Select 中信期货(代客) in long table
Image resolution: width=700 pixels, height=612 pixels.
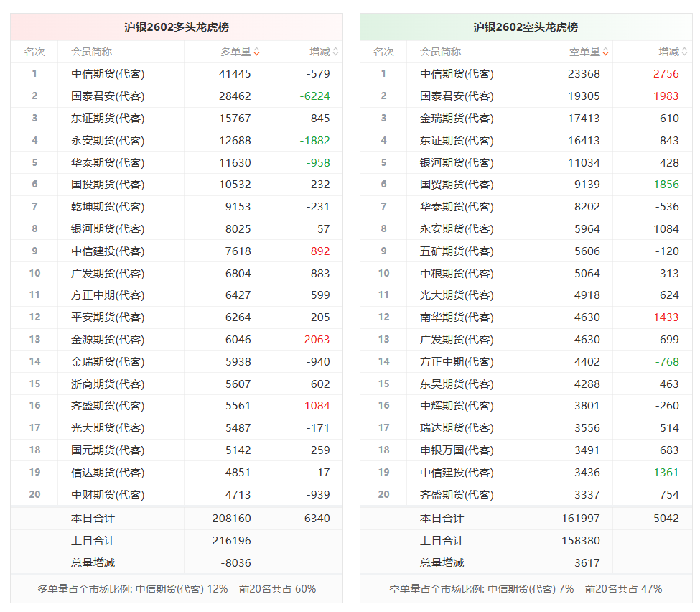click(x=108, y=74)
